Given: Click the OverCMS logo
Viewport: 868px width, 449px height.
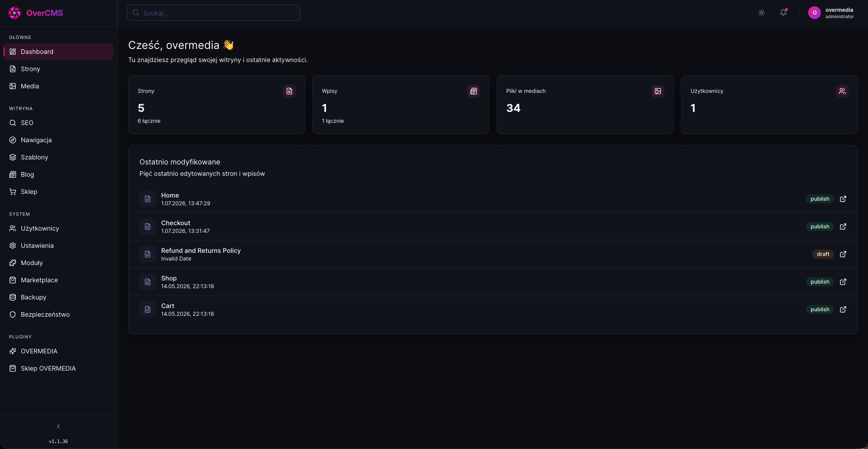Looking at the screenshot, I should (x=36, y=13).
